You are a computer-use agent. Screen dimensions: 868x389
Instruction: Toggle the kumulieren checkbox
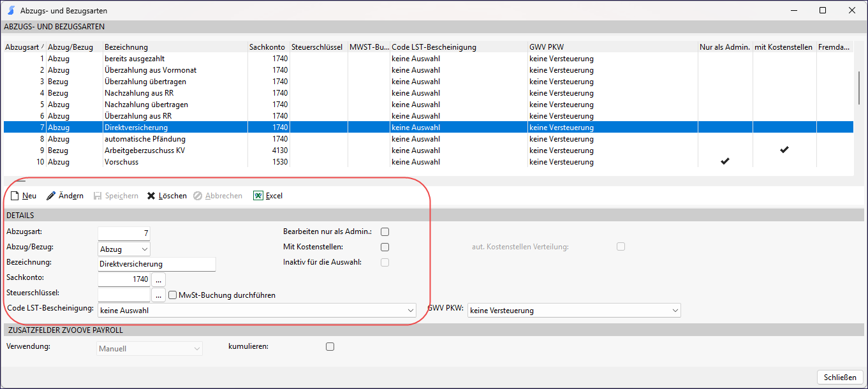pos(330,347)
